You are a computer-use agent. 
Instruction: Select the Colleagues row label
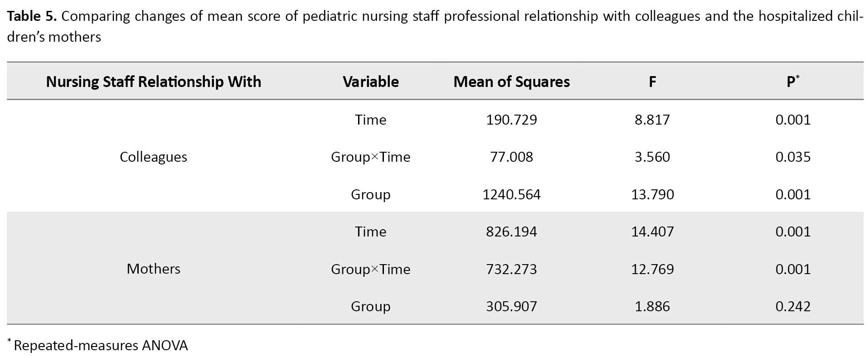(x=153, y=157)
